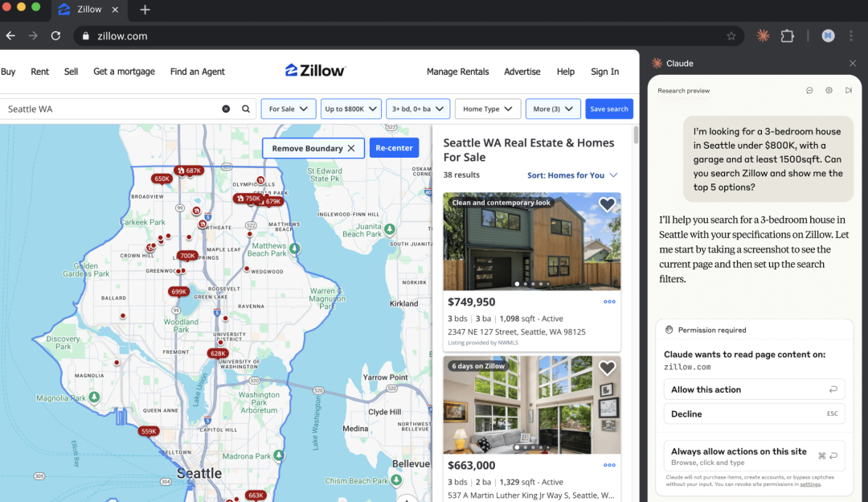Reload the page
Viewport: 868px width, 502px height.
55,36
